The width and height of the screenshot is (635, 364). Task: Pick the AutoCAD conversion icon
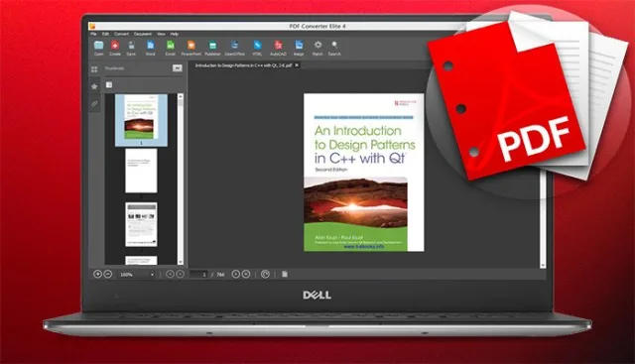278,48
